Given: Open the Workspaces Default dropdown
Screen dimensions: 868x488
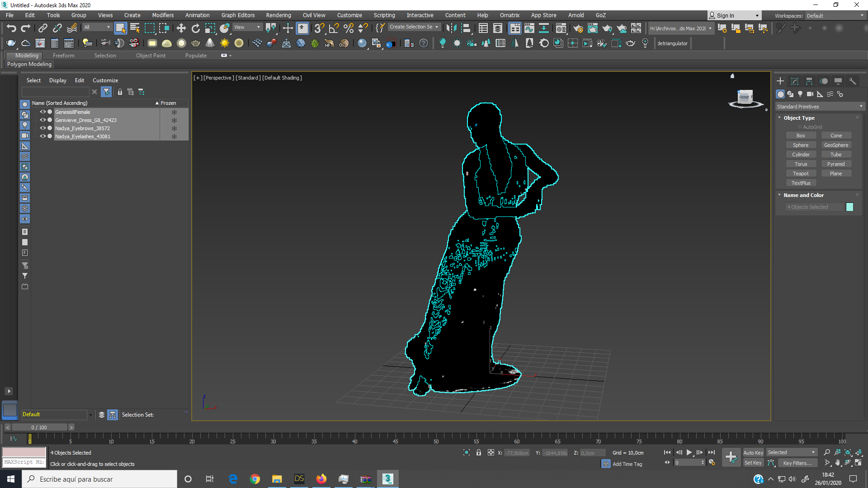Looking at the screenshot, I should point(835,16).
